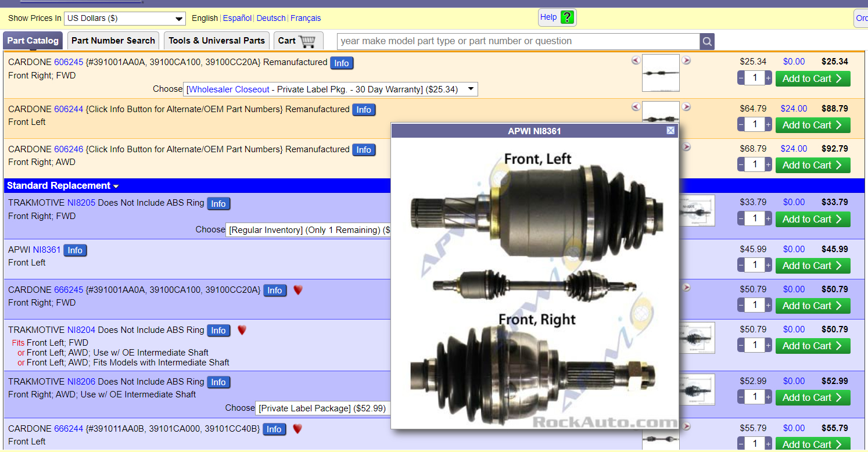
Task: Increase quantity for TRAKMOTIVE NI8206
Action: click(769, 397)
